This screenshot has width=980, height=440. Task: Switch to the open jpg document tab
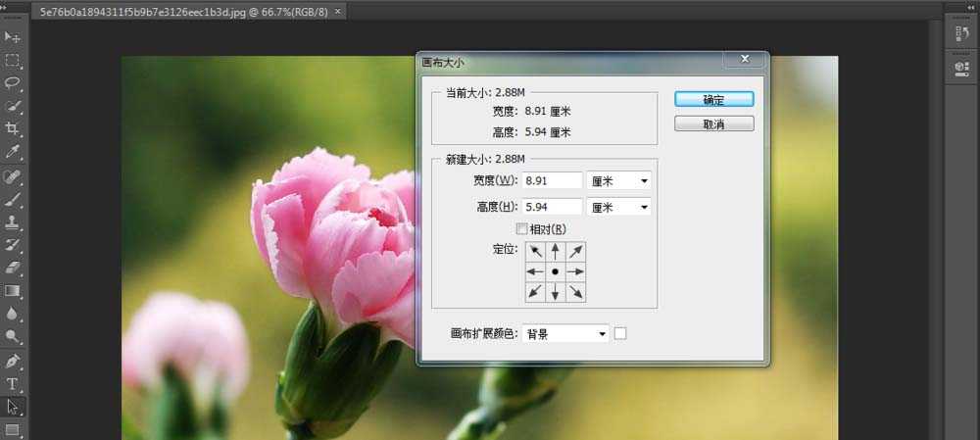pyautogui.click(x=184, y=11)
